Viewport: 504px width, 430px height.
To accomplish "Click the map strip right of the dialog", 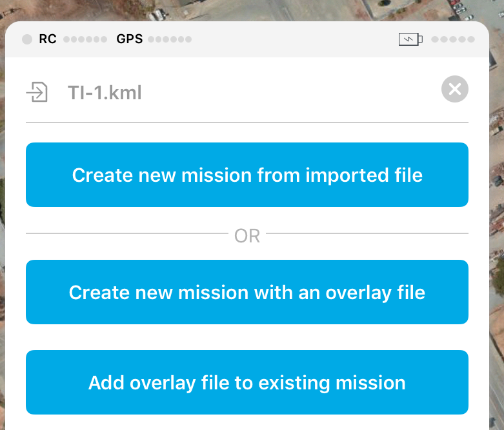I will [497, 225].
